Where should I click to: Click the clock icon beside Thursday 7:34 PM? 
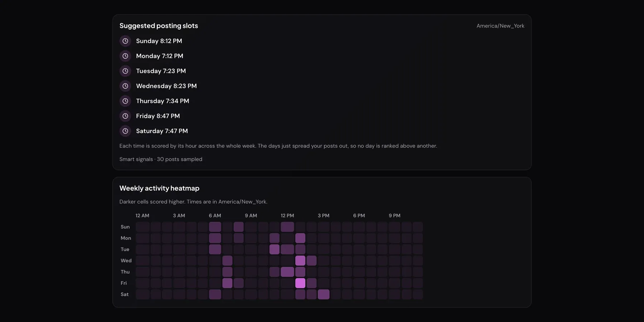(x=125, y=101)
